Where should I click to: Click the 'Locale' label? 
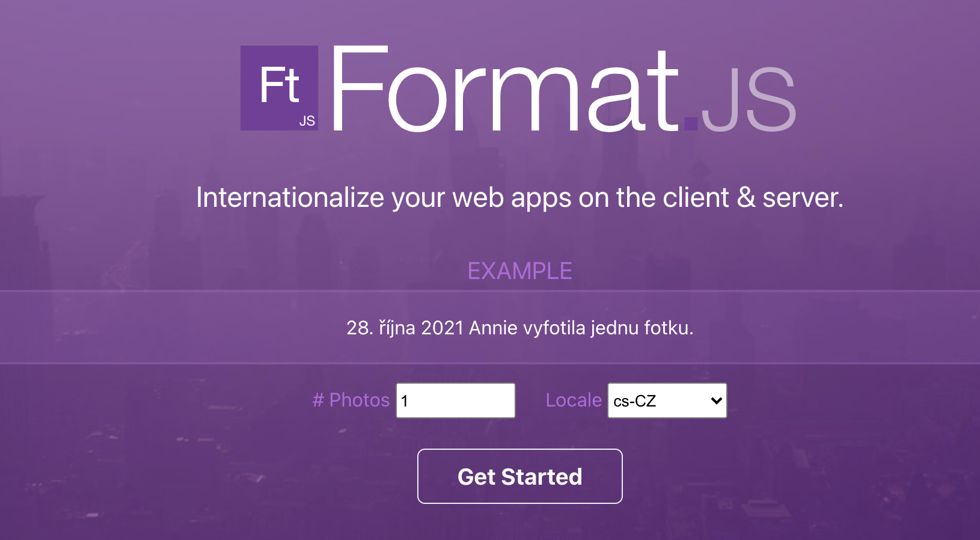[x=574, y=400]
